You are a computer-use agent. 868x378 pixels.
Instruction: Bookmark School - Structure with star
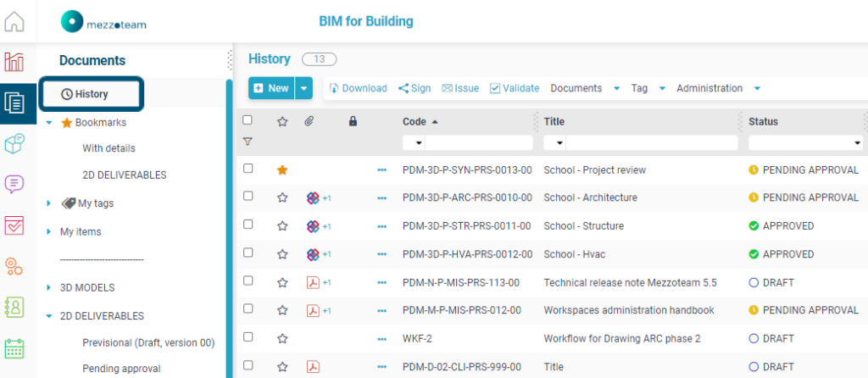click(282, 225)
